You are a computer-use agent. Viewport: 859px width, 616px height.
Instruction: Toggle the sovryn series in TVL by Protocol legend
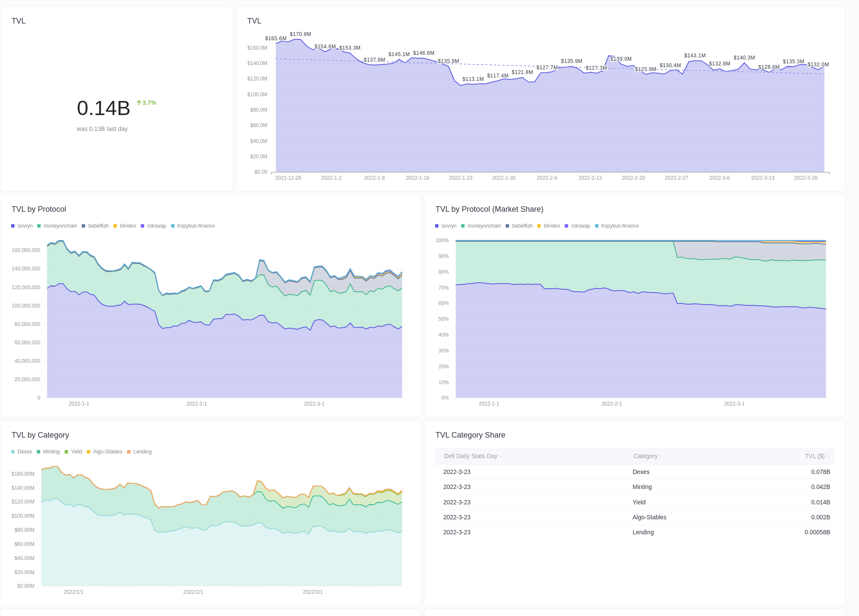point(25,225)
